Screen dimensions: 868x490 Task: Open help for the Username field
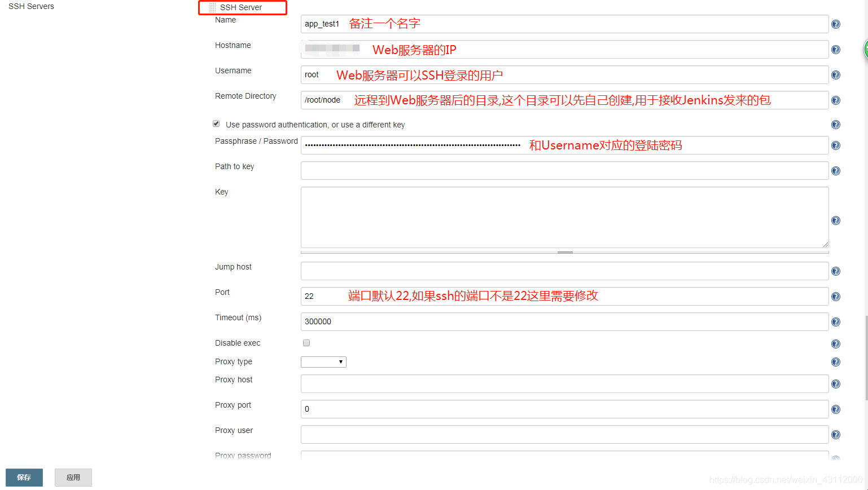(x=836, y=75)
